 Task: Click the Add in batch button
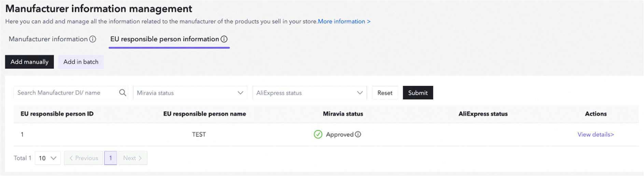81,62
